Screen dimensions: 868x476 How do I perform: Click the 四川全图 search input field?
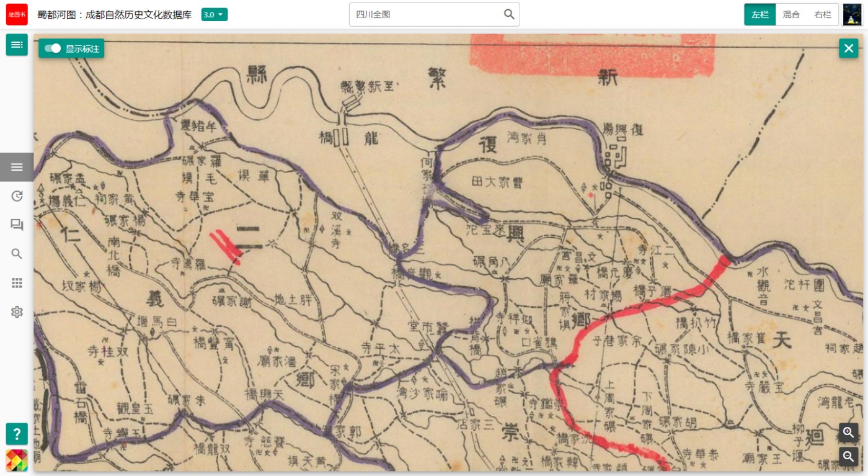[x=426, y=14]
